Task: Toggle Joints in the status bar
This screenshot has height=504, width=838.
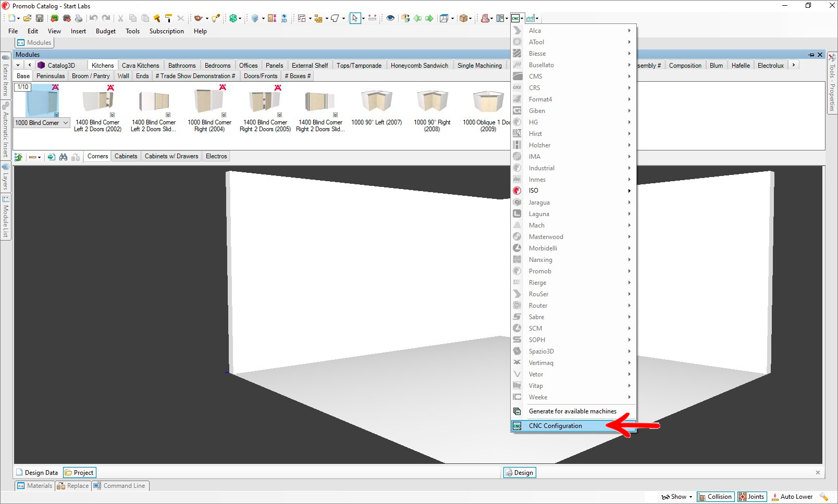Action: tap(751, 497)
